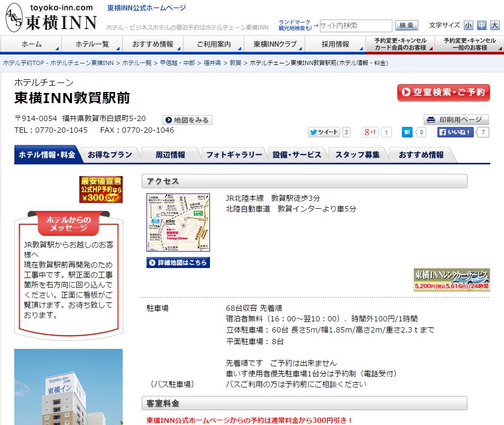
Task: Click the 最安値宣言 ¥300 OFF banner
Action: pos(101,189)
